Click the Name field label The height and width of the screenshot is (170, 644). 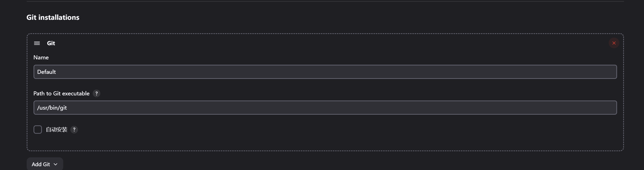click(x=41, y=58)
